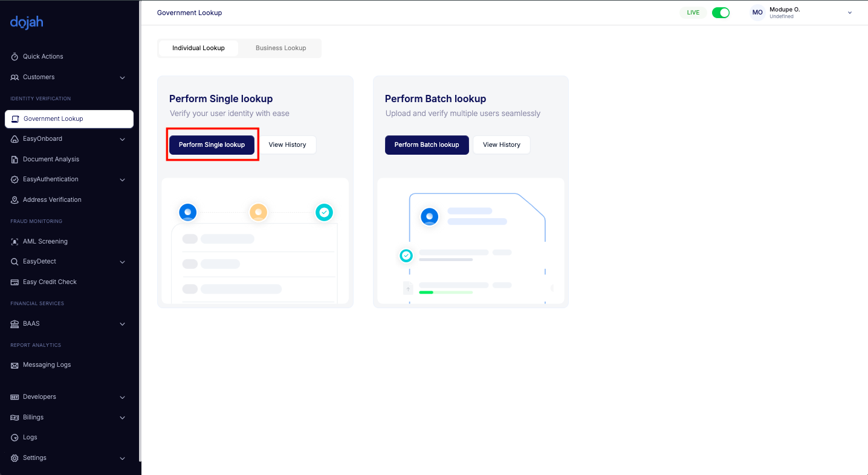
Task: Open the Modupe O. account dropdown
Action: pyautogui.click(x=849, y=13)
